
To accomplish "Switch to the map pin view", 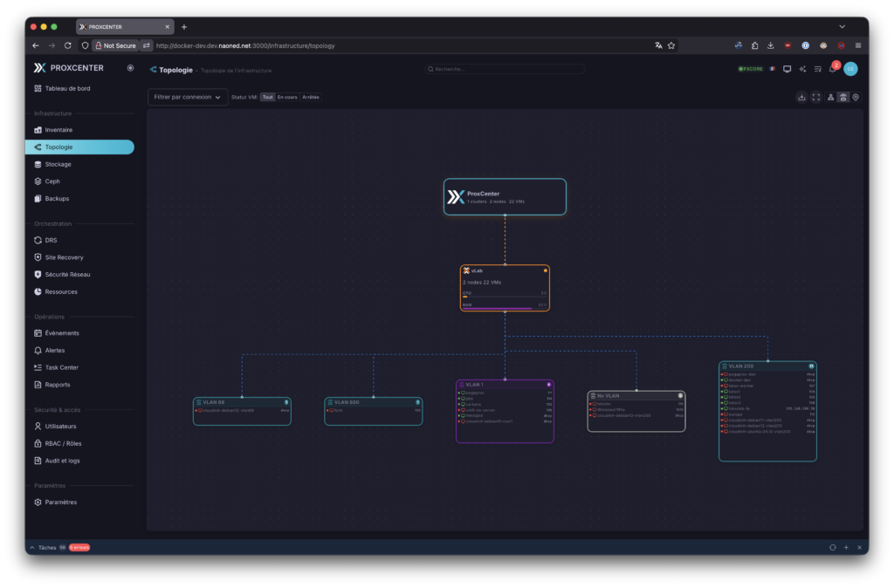I will pyautogui.click(x=856, y=98).
